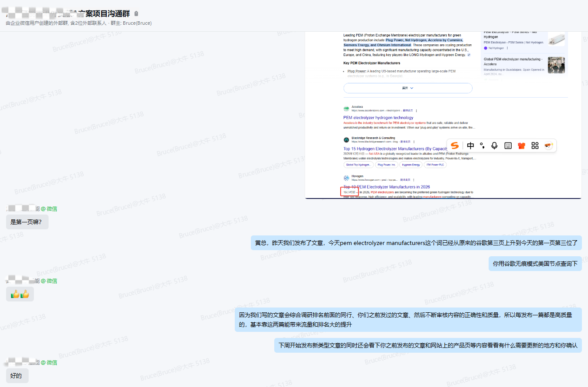Click the small gray icon beside the group title
The height and width of the screenshot is (387, 588).
136,13
